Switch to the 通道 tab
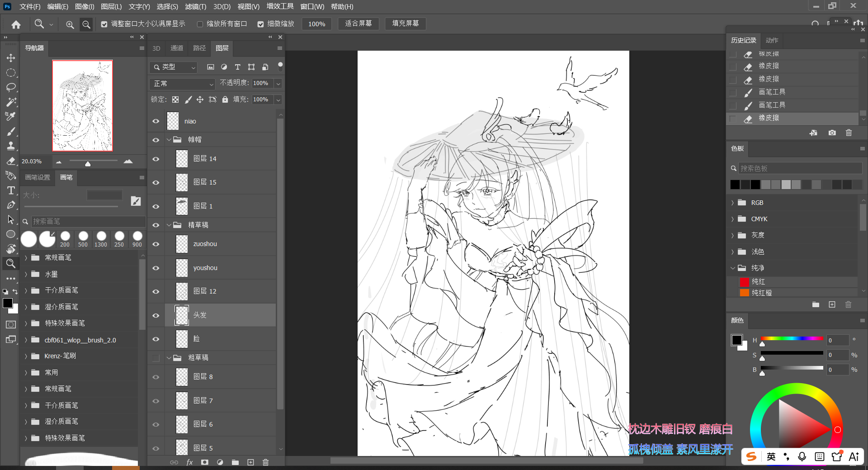 click(x=177, y=48)
